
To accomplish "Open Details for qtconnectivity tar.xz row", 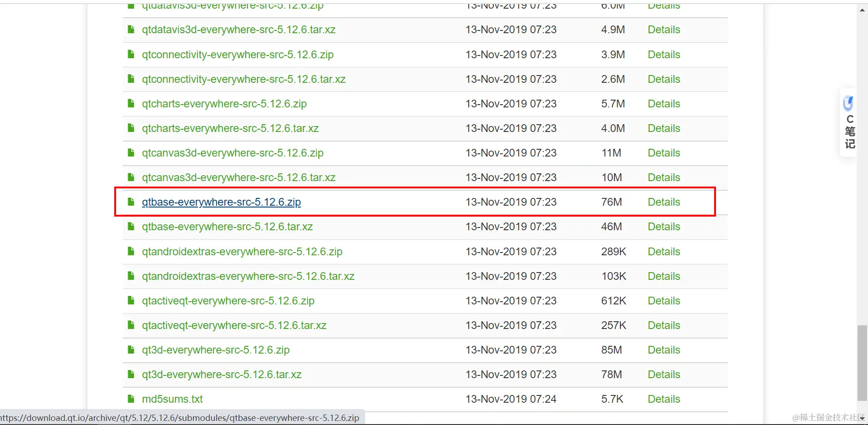I will [664, 79].
